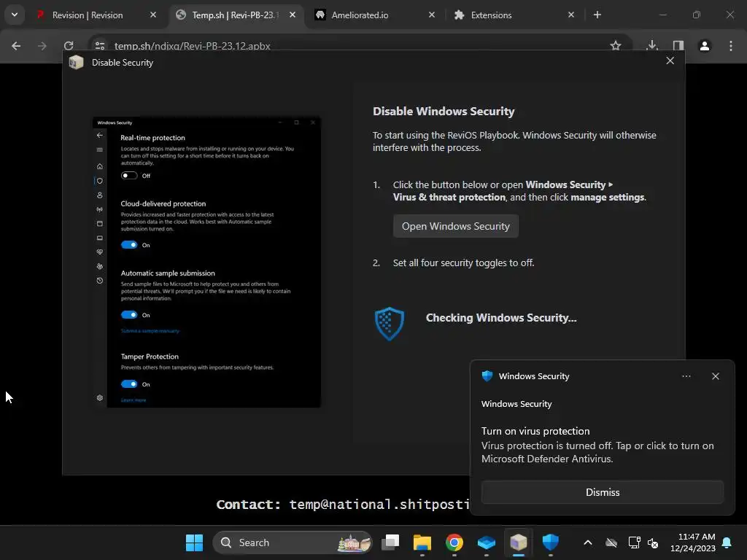Screen dimensions: 747x560
Task: Click the Disable Security package icon
Action: tap(76, 63)
